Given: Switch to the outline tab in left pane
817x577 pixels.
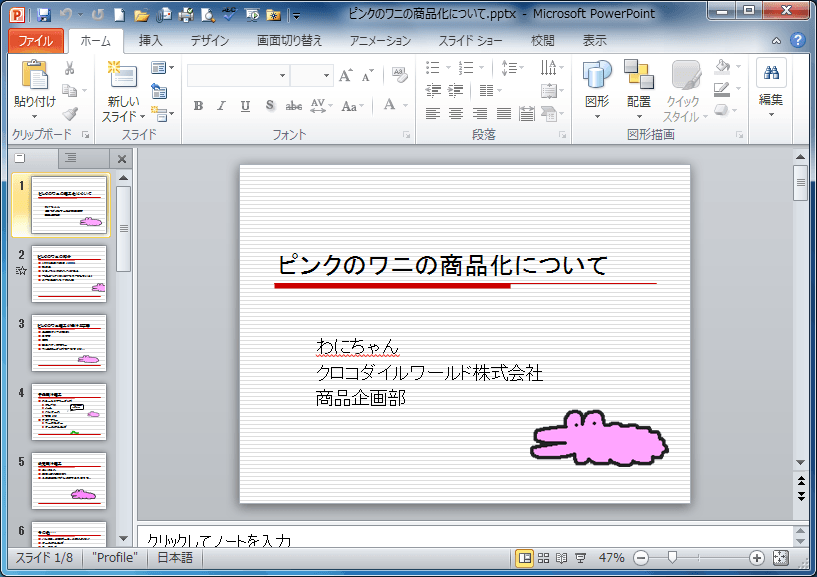Looking at the screenshot, I should (71, 158).
